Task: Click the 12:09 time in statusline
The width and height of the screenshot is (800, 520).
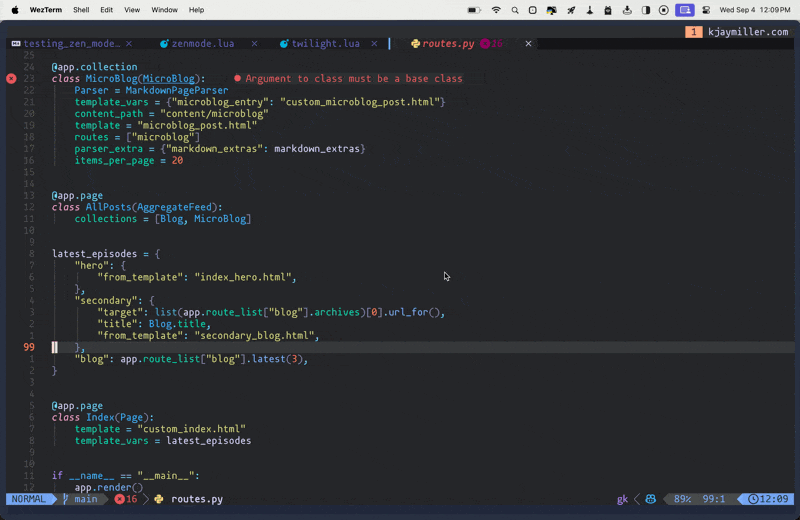Action: (775, 499)
